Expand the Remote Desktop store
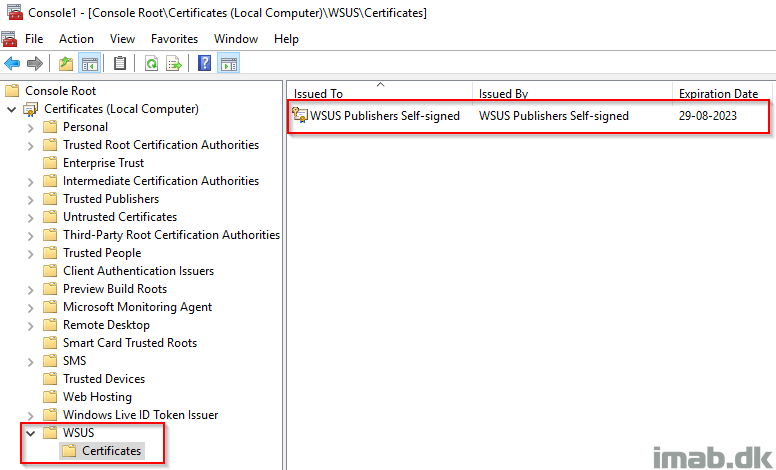Image resolution: width=776 pixels, height=470 pixels. click(x=31, y=326)
